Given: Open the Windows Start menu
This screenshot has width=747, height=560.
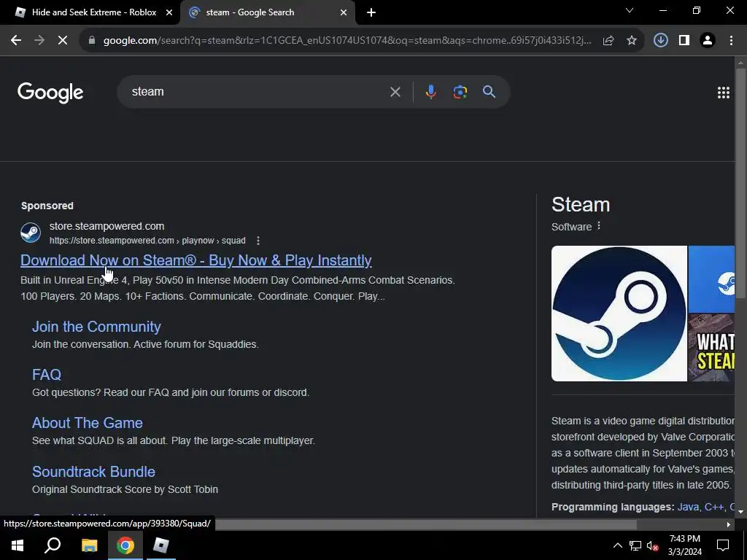Looking at the screenshot, I should click(18, 545).
